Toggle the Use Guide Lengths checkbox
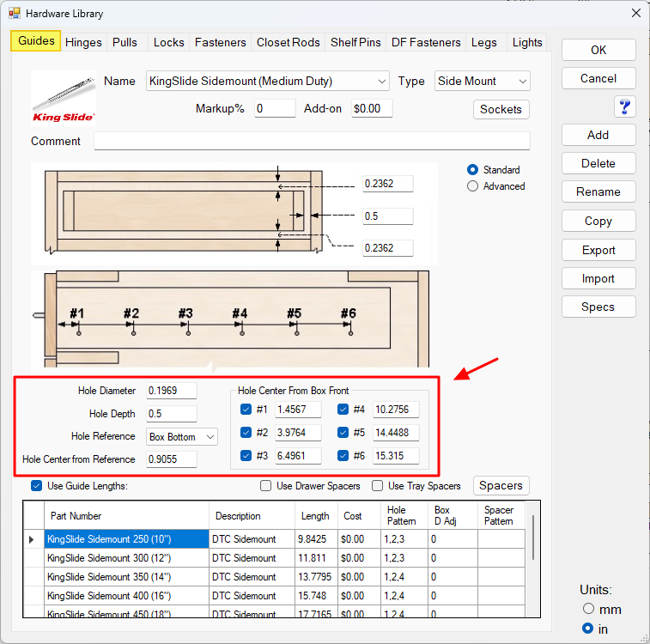The height and width of the screenshot is (644, 650). (x=36, y=486)
